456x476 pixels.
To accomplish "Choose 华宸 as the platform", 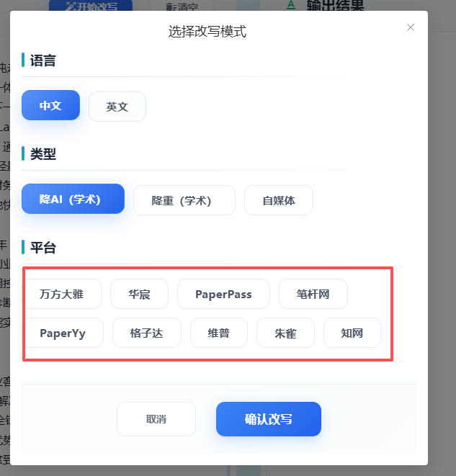I will pyautogui.click(x=139, y=294).
